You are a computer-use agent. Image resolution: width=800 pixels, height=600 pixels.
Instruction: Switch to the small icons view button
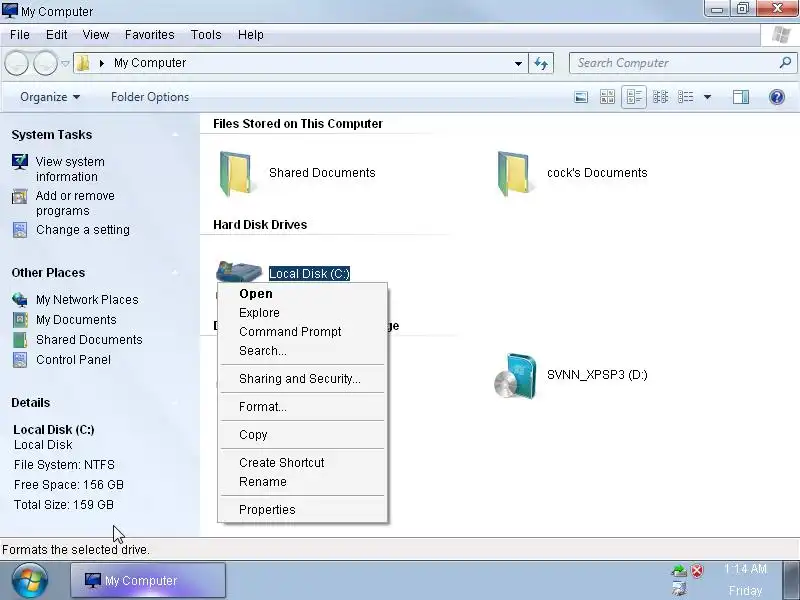click(660, 97)
